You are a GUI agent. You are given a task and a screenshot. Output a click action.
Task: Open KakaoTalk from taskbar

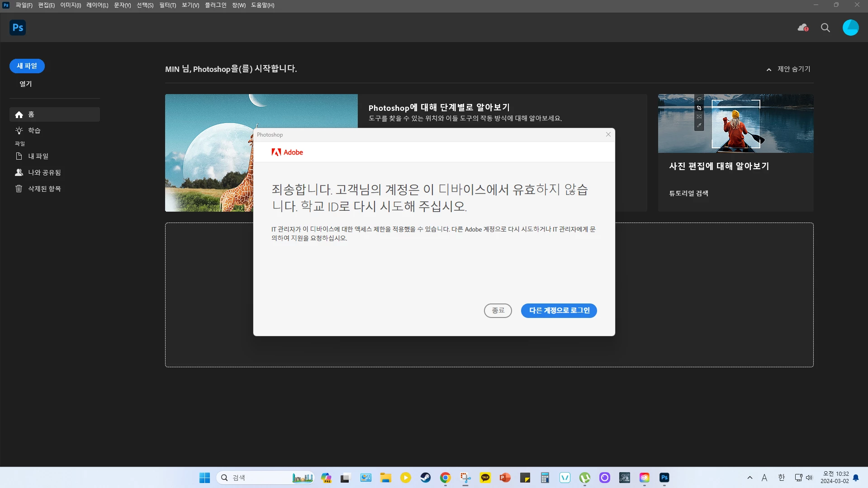[485, 478]
